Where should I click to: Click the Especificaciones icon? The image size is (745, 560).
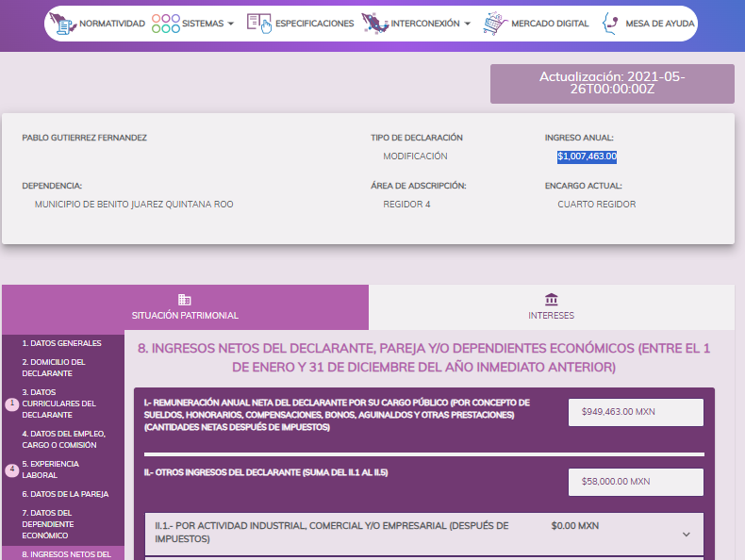point(258,24)
